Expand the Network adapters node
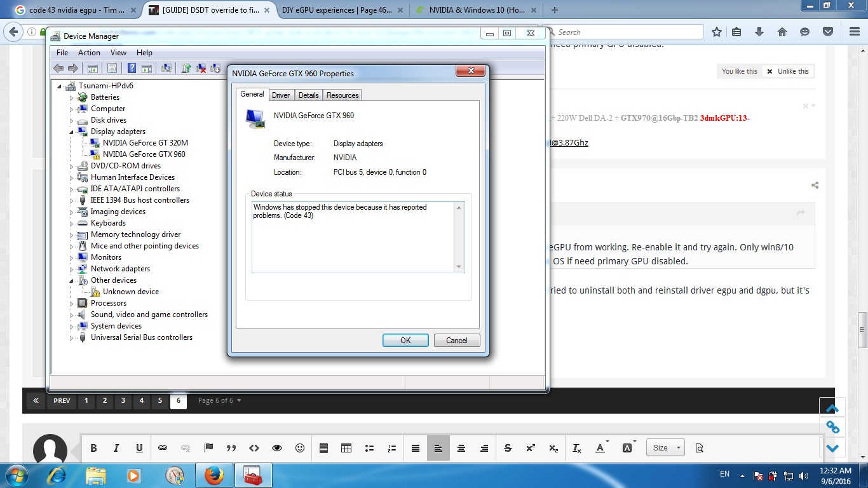Screen dimensions: 868x488 pos(72,269)
